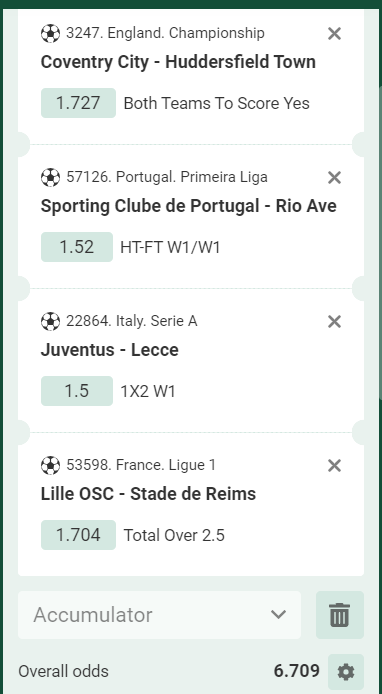This screenshot has width=382, height=694.
Task: Open the Accumulator bet type dropdown
Action: [159, 615]
